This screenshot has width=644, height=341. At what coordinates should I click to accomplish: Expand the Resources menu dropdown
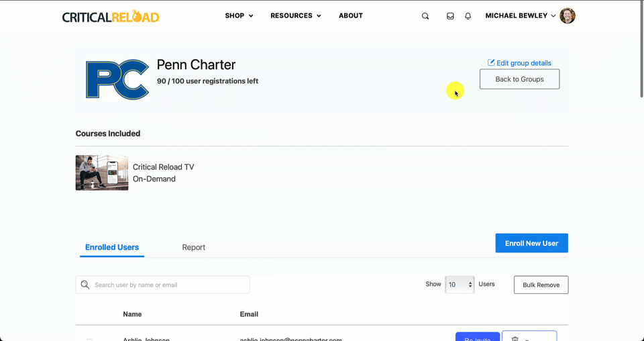(296, 15)
